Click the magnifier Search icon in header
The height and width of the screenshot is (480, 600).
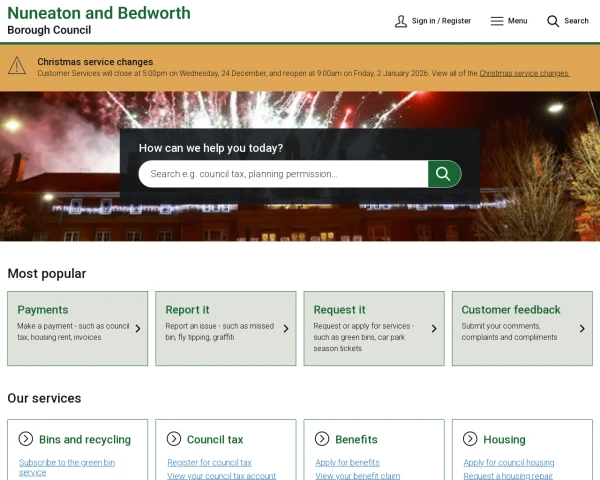[x=553, y=21]
